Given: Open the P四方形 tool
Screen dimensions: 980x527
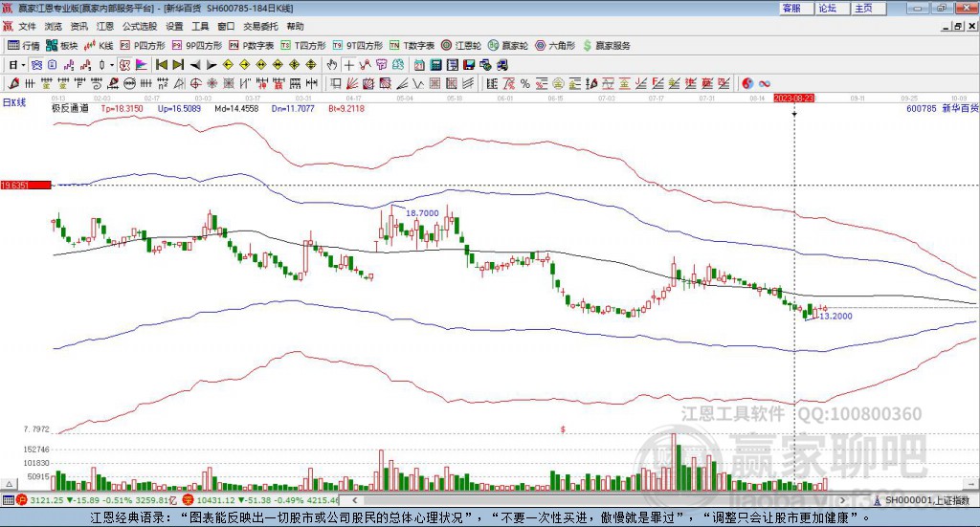Looking at the screenshot, I should point(143,46).
